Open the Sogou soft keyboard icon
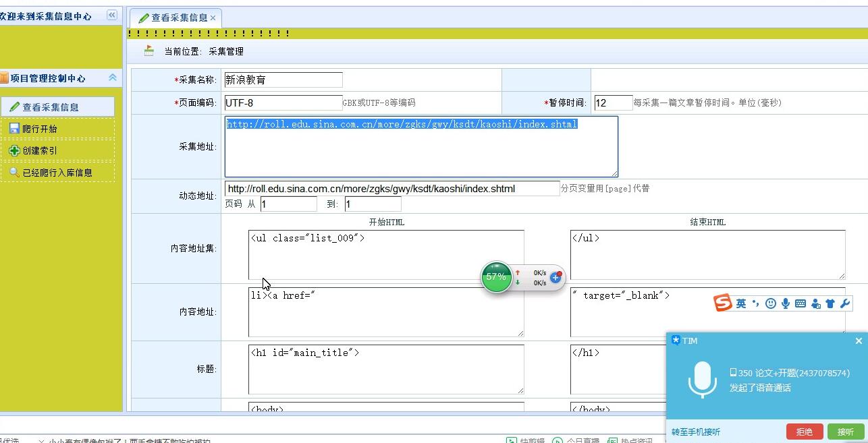This screenshot has height=443, width=868. pos(801,303)
